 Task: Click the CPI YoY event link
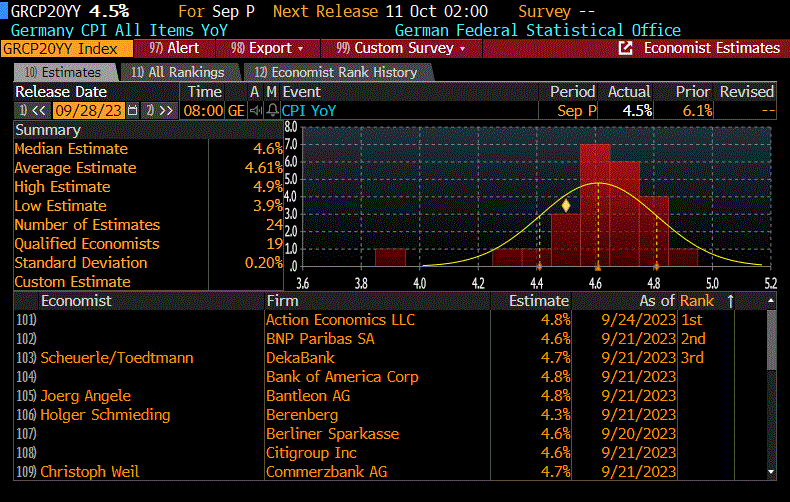[309, 111]
